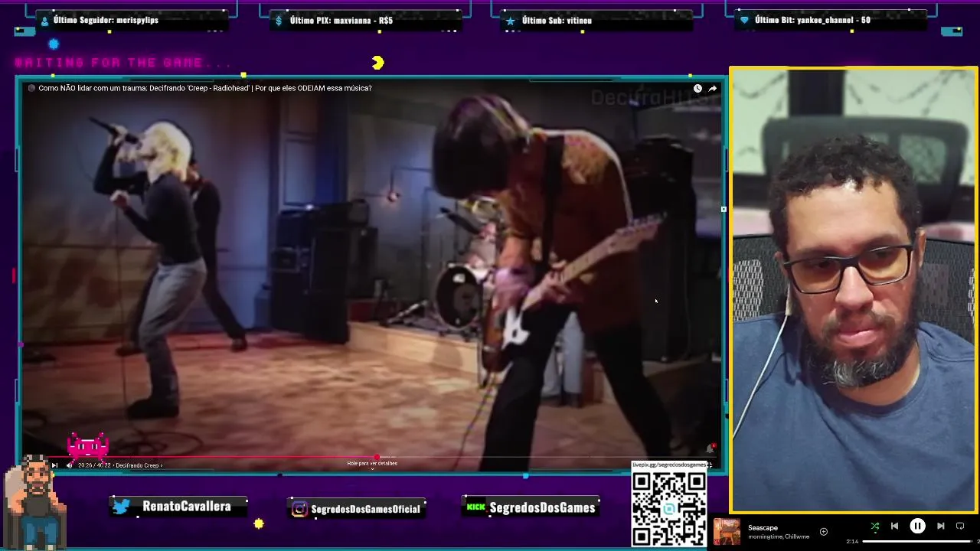Click 'Último Seguidor: morispylips' text
Viewport: 980px width, 551px height.
[x=106, y=20]
